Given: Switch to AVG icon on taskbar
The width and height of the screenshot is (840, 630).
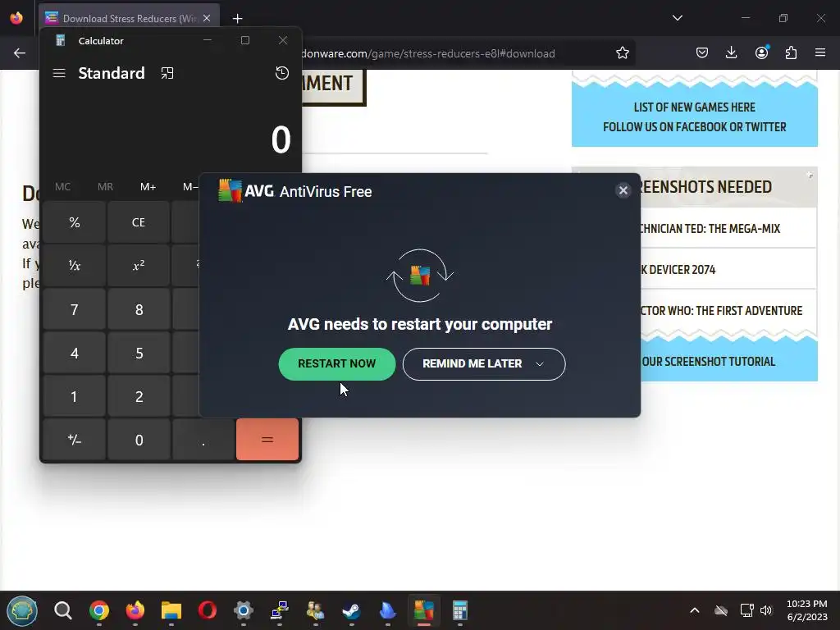Looking at the screenshot, I should point(424,610).
